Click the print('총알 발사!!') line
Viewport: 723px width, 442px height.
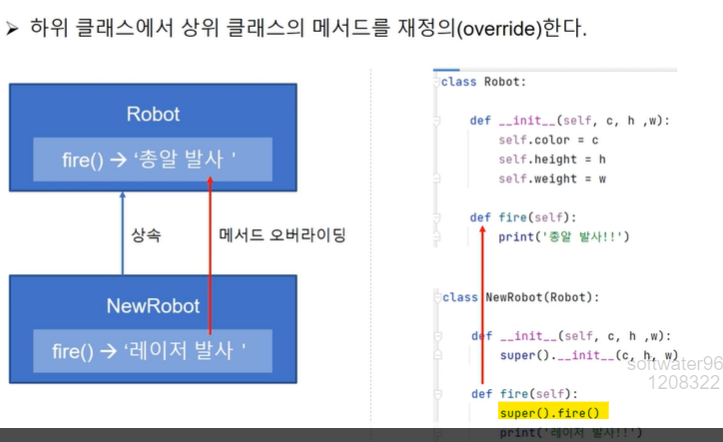563,237
